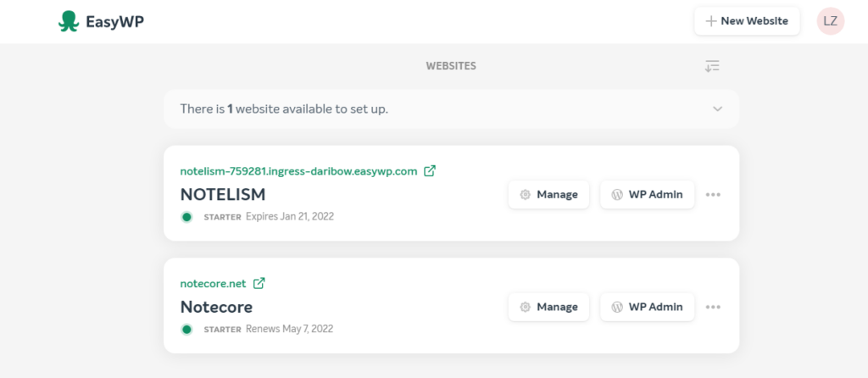The height and width of the screenshot is (378, 868).
Task: Open the three-dot menu for Notecore
Action: coord(713,307)
